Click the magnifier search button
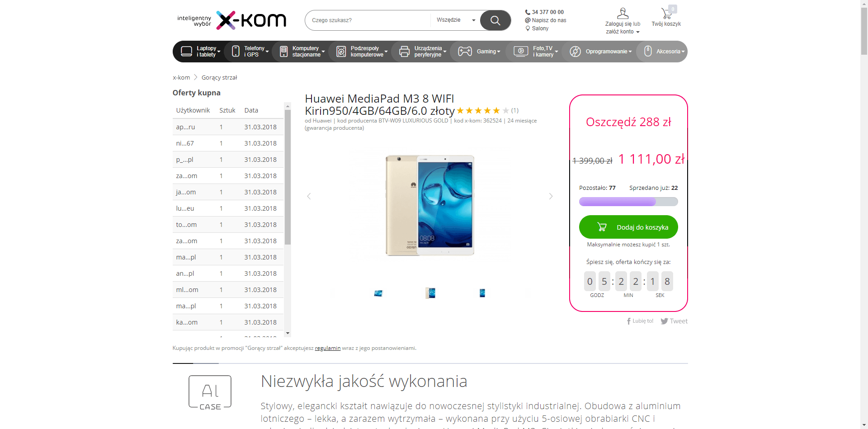The image size is (868, 429). (495, 20)
